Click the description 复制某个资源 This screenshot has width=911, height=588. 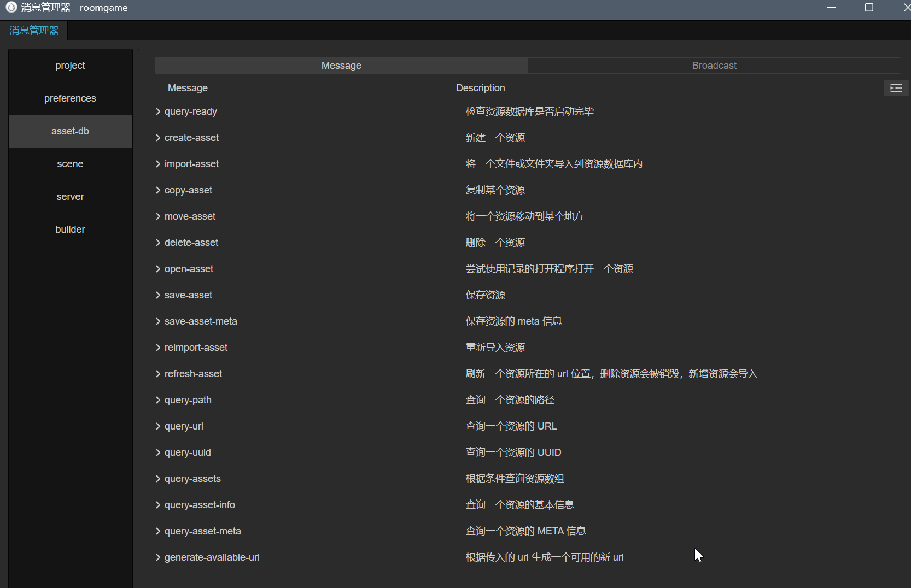pyautogui.click(x=495, y=190)
